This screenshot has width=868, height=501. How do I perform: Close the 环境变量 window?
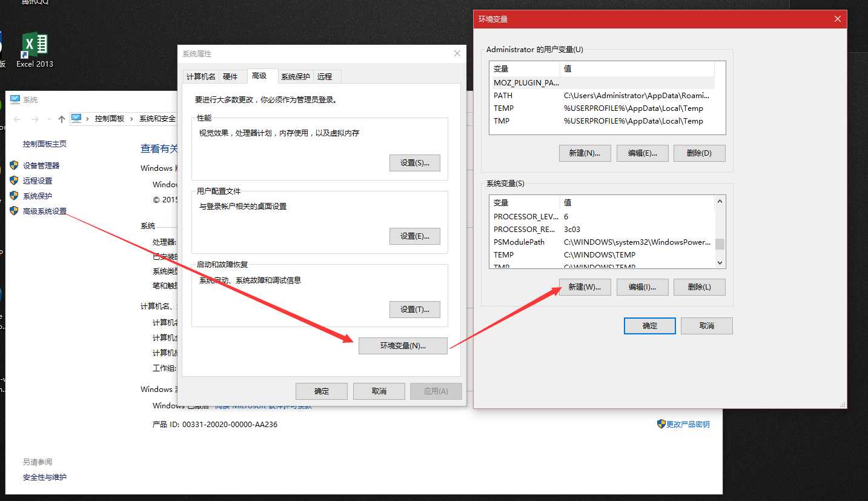(838, 19)
